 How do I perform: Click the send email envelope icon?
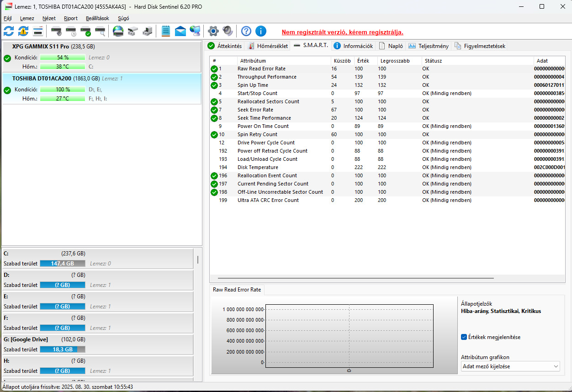[x=180, y=31]
